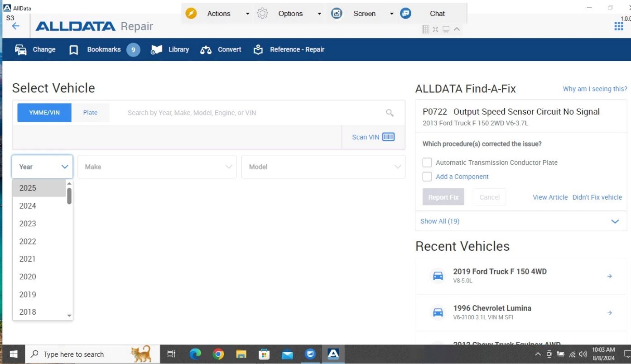
Task: Click the Cancel button in Find-A-Fix
Action: click(x=490, y=197)
